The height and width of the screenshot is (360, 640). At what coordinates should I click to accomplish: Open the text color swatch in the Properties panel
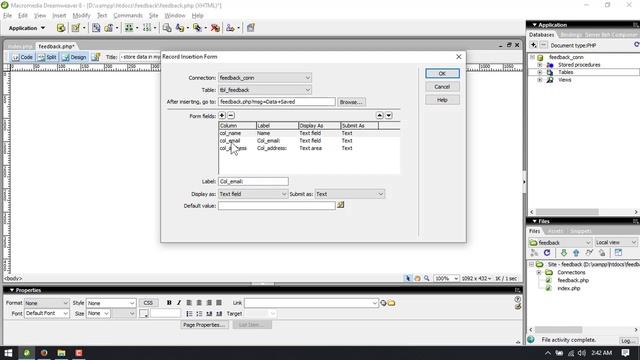click(144, 313)
